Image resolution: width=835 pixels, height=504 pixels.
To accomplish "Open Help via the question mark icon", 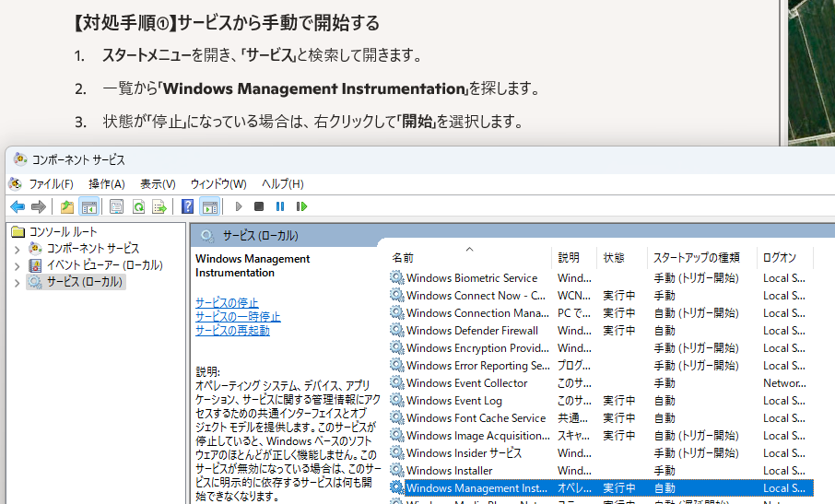I will pyautogui.click(x=187, y=206).
